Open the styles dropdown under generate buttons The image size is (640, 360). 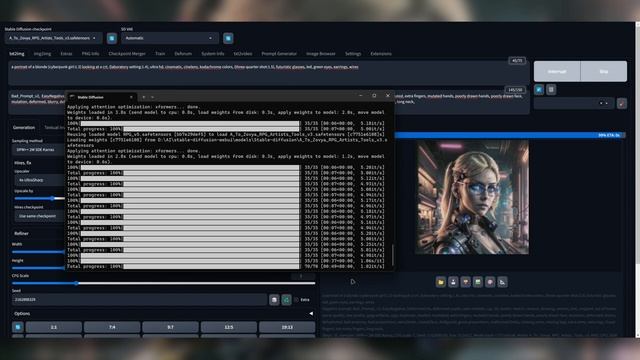[x=574, y=103]
